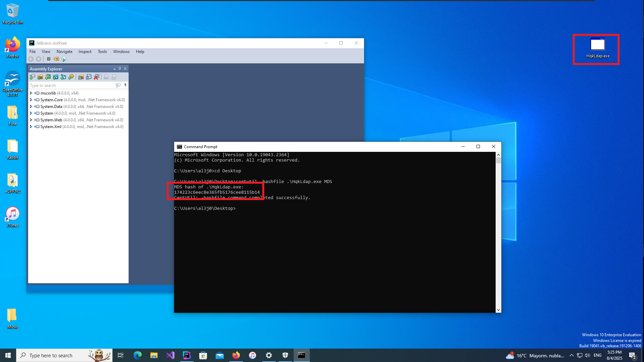Click the Show metadata tokens tag icon
Viewport: 644px width, 362px height.
point(56,59)
